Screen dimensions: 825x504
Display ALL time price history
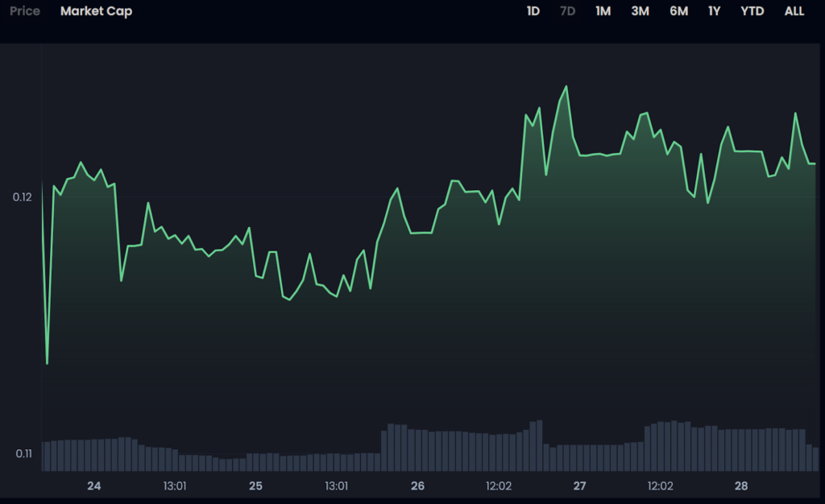point(794,11)
